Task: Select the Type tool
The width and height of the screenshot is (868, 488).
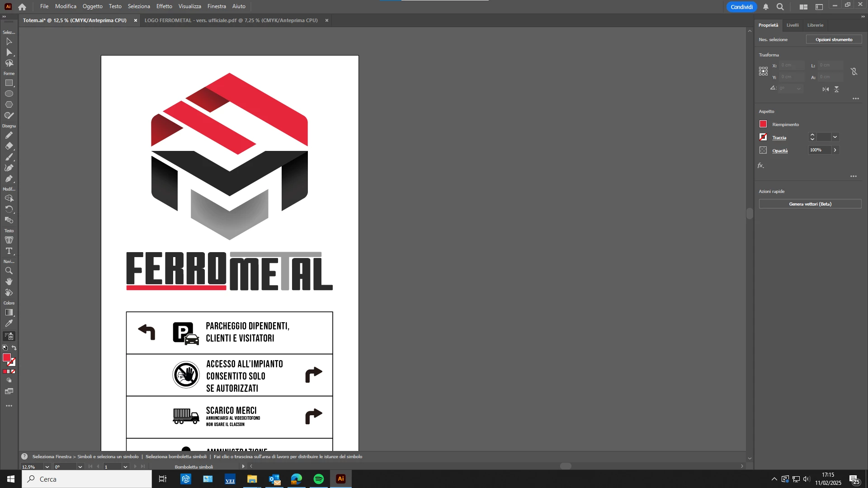Action: [9, 251]
